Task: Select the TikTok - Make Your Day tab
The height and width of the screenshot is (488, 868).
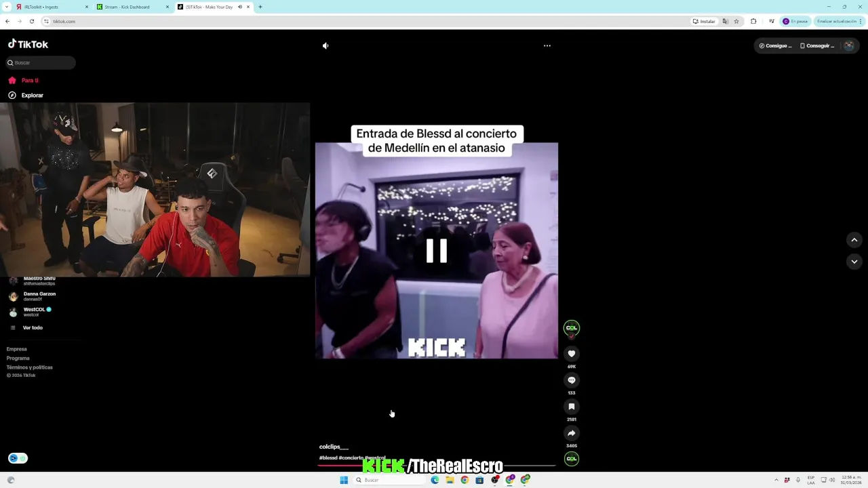Action: [214, 7]
